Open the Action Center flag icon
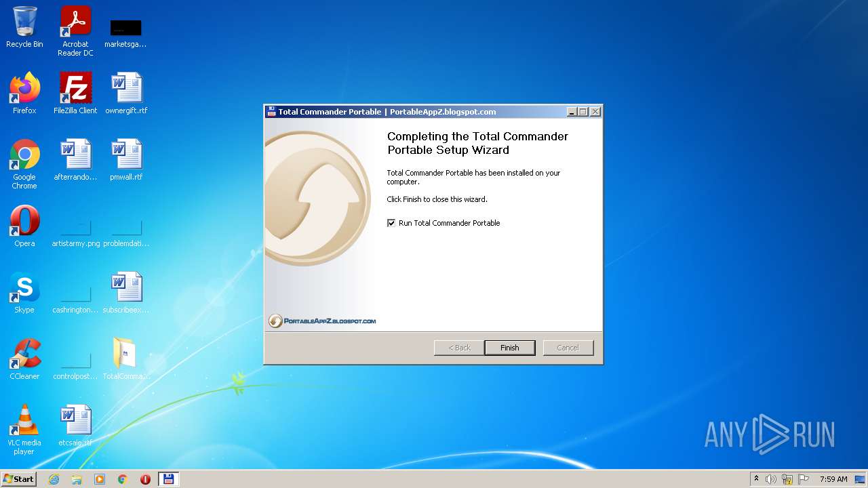Image resolution: width=868 pixels, height=488 pixels. pyautogui.click(x=804, y=479)
